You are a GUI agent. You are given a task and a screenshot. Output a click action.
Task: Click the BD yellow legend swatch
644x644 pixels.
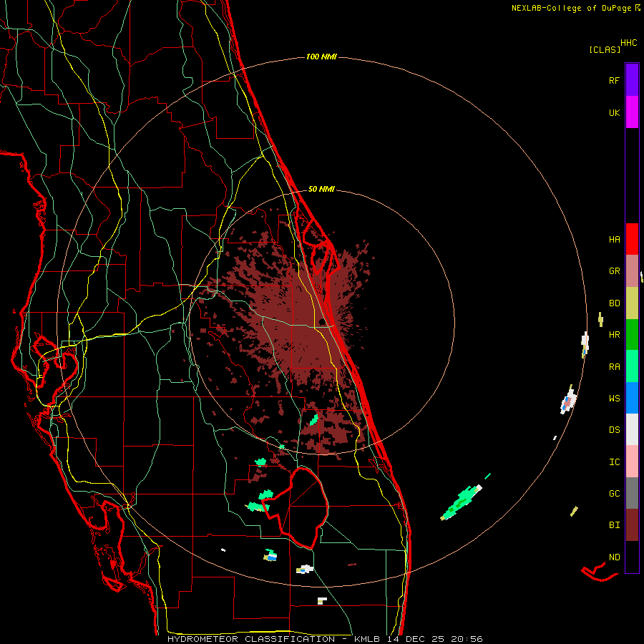point(632,303)
